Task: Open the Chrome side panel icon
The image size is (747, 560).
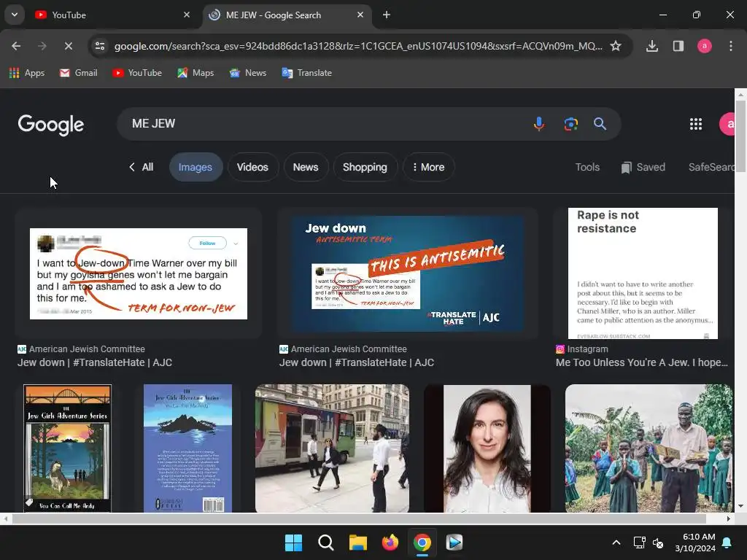Action: [x=678, y=46]
